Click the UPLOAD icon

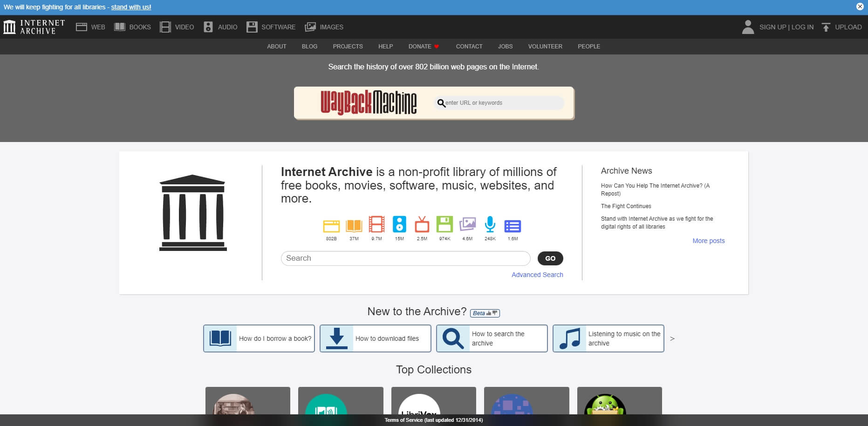pyautogui.click(x=826, y=27)
